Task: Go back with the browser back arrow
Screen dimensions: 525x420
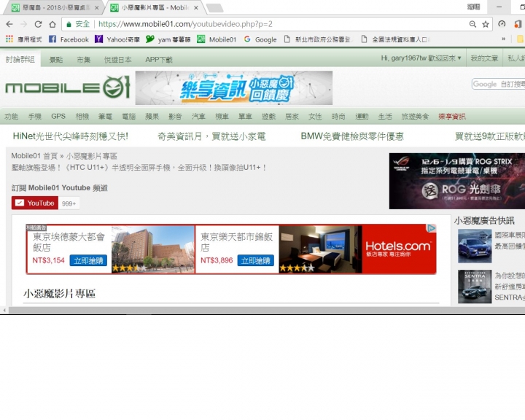Action: (9, 24)
